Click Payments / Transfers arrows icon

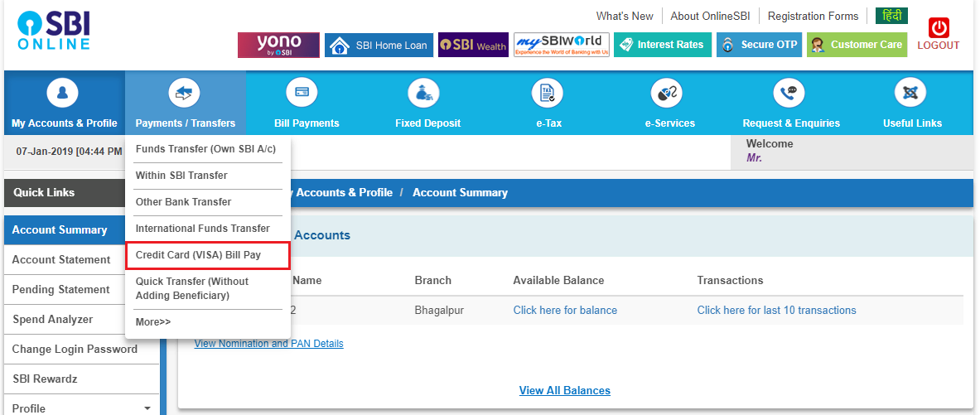(185, 94)
